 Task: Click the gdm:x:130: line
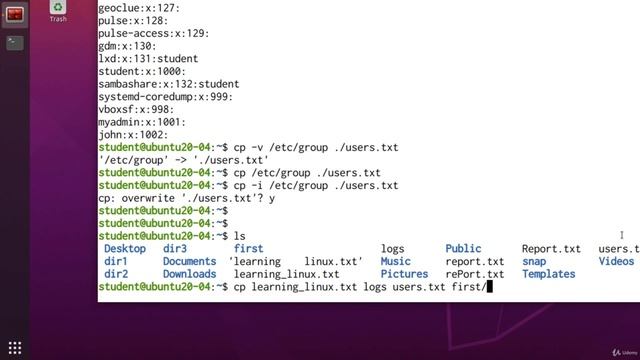click(x=127, y=46)
